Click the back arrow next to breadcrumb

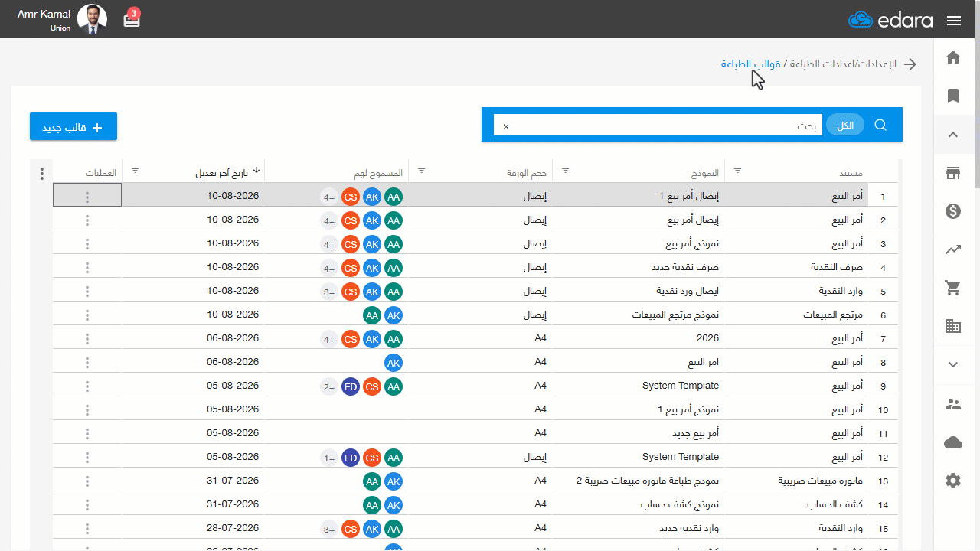point(910,64)
